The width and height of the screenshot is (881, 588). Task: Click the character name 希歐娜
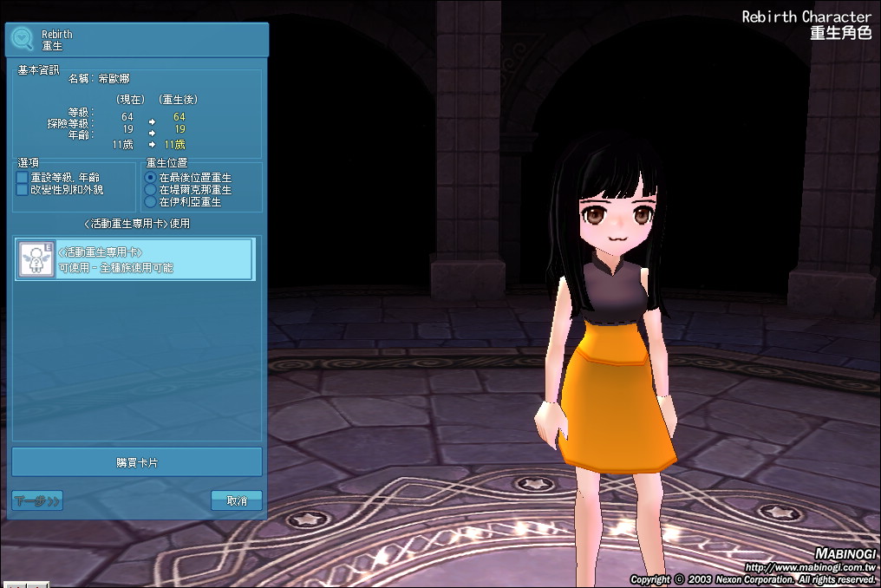click(114, 78)
